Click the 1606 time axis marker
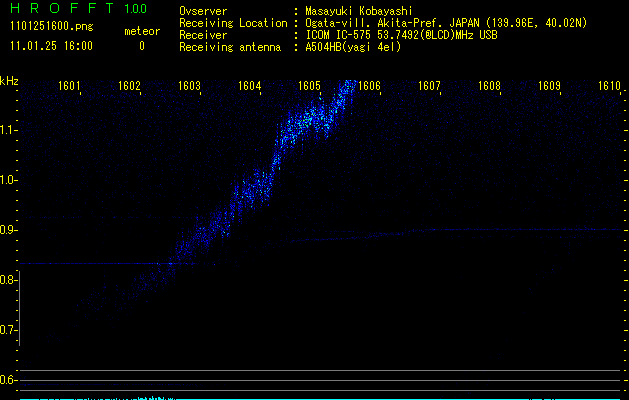Image resolution: width=629 pixels, height=400 pixels. [x=369, y=86]
